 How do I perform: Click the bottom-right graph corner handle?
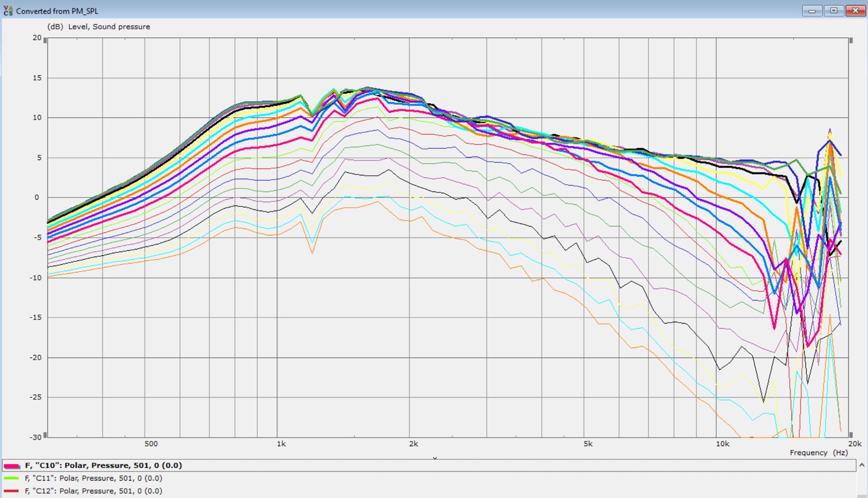click(x=851, y=435)
